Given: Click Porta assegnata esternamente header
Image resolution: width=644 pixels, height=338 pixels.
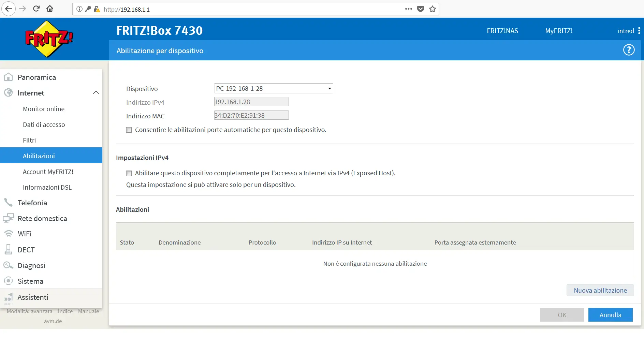Looking at the screenshot, I should tap(475, 243).
